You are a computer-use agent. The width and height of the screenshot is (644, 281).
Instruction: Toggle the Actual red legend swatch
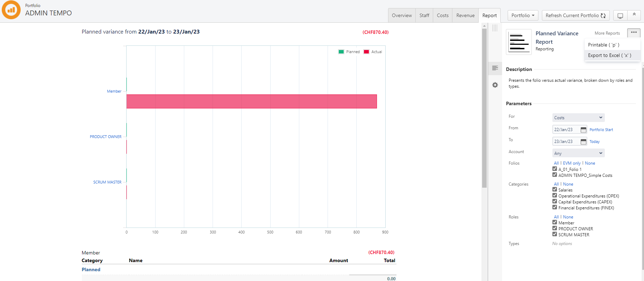click(x=366, y=52)
